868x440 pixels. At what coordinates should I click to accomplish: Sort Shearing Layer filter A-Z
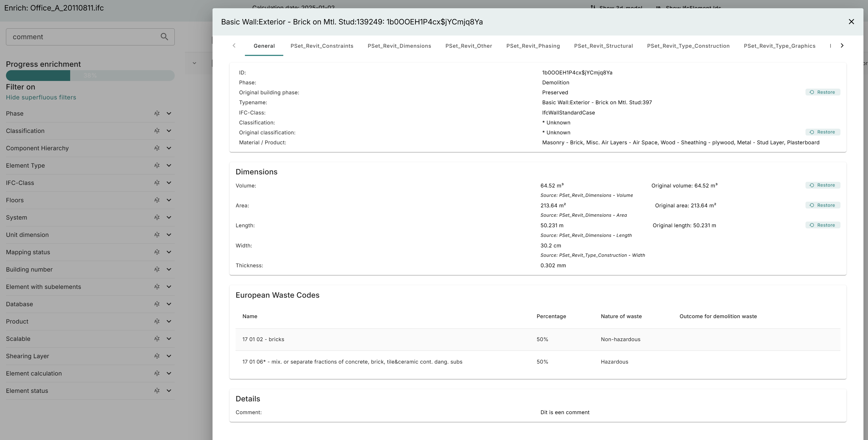tap(157, 356)
